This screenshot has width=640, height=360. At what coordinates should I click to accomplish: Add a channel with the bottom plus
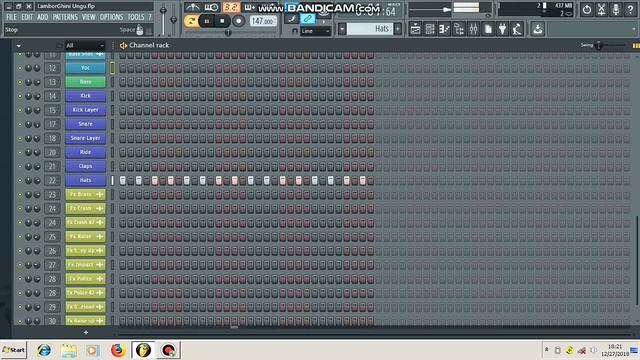[86, 332]
